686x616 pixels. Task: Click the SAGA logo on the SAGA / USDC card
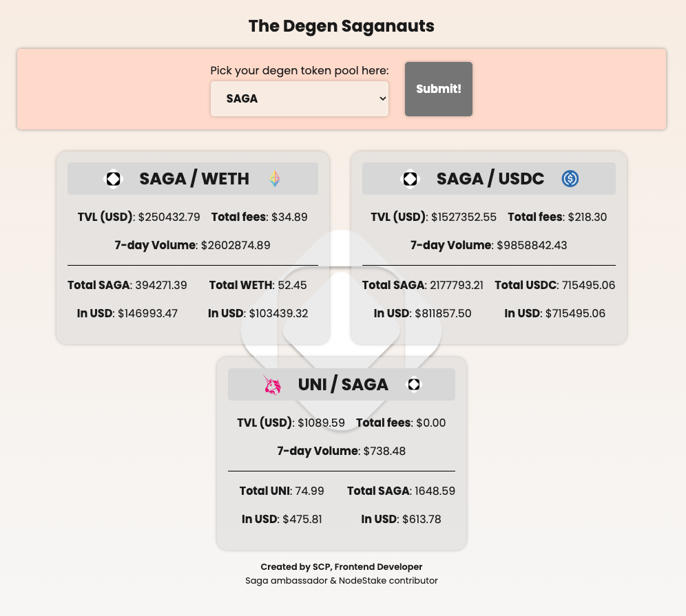[410, 178]
